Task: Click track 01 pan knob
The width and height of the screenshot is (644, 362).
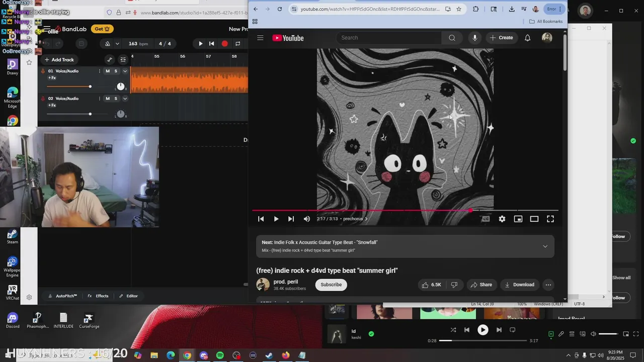Action: pyautogui.click(x=120, y=86)
